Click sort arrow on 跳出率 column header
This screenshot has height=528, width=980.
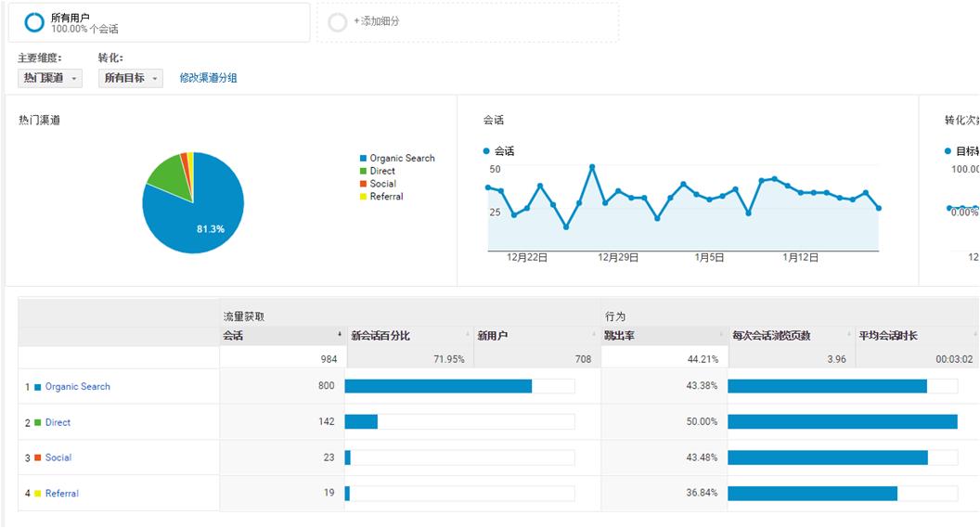pyautogui.click(x=721, y=335)
